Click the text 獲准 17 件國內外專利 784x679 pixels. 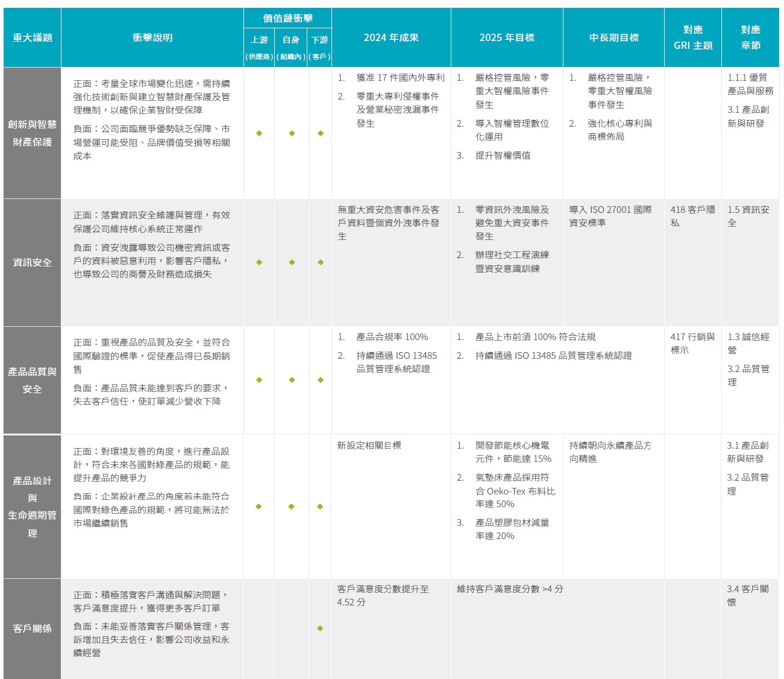pyautogui.click(x=400, y=78)
